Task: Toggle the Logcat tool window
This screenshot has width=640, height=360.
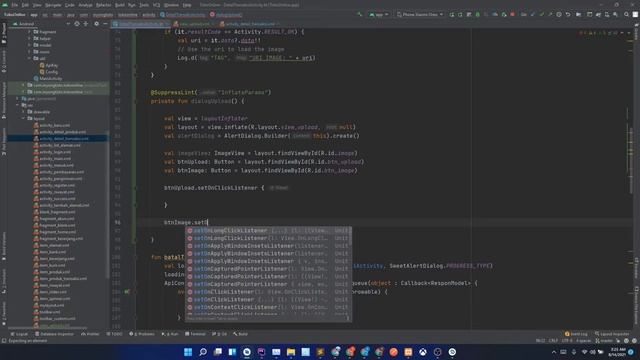Action: (19, 334)
